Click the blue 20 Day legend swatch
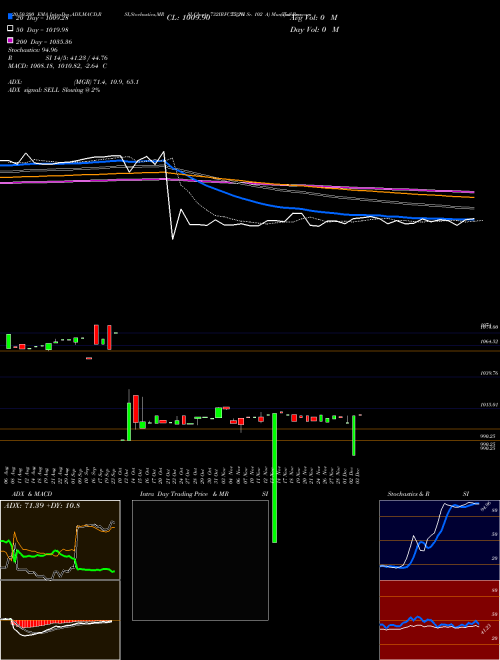This screenshot has width=500, height=660. pos(10,17)
